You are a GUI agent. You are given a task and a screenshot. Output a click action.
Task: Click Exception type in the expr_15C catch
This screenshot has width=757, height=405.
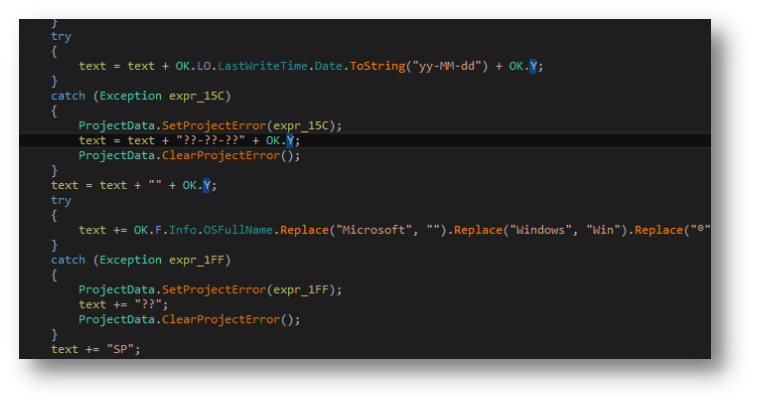coord(130,96)
